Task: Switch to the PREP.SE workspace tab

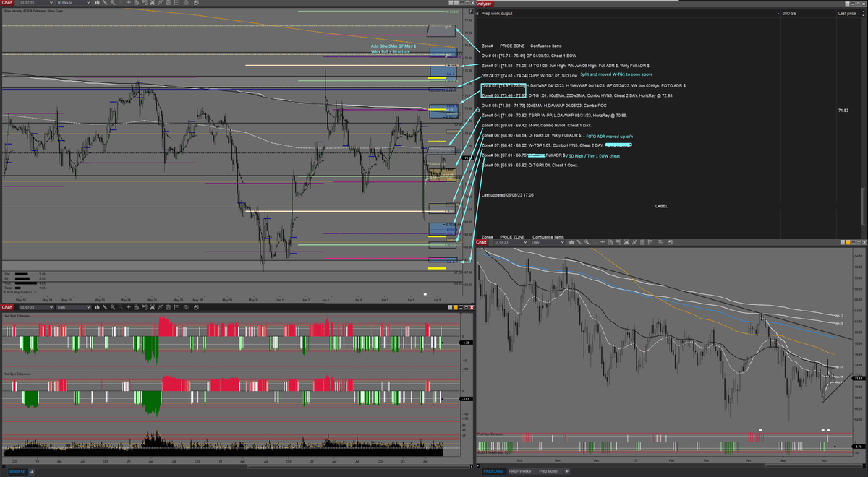Action: 17,472
